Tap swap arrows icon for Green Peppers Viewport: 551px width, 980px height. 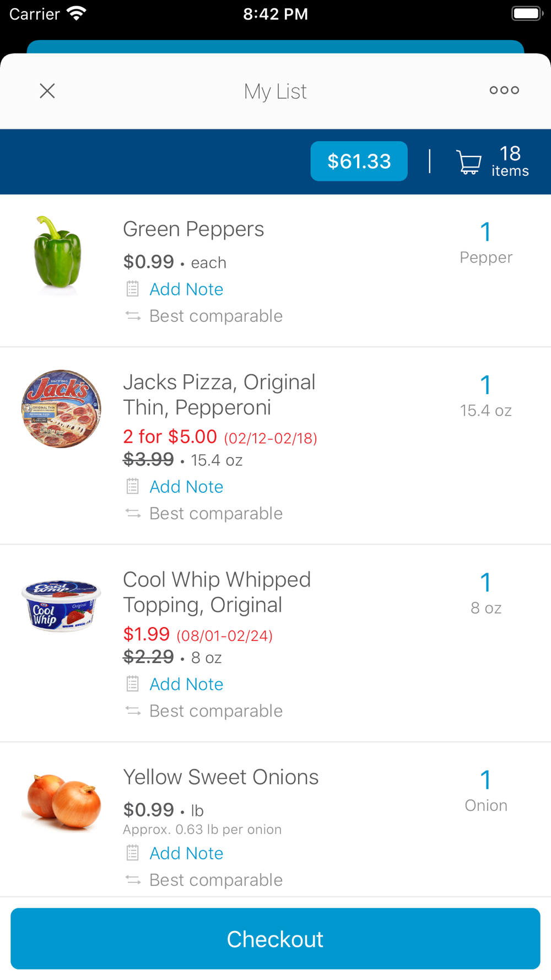tap(133, 316)
